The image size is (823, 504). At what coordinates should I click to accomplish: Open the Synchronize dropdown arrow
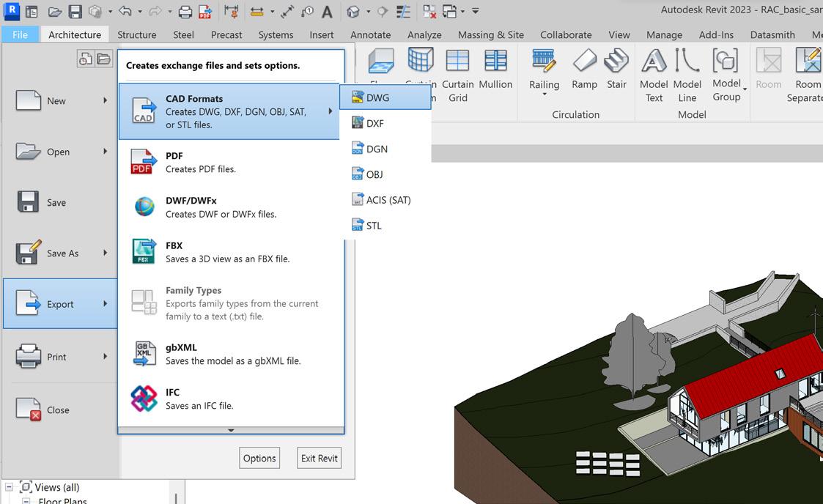point(110,11)
